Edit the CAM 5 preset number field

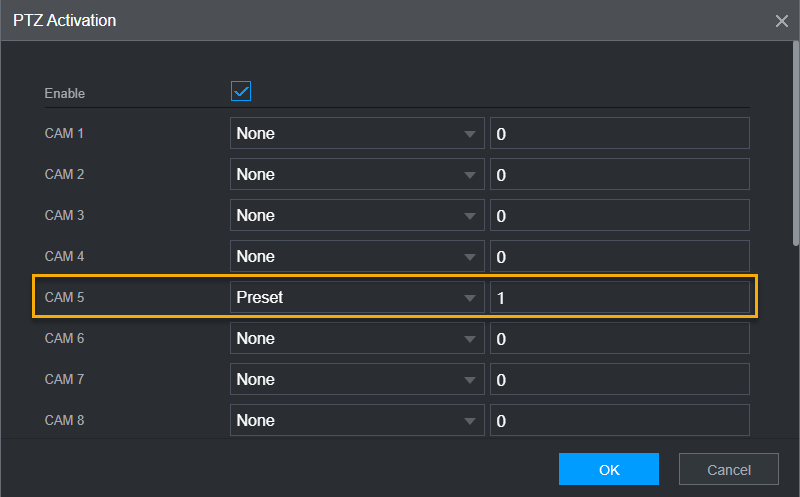click(x=619, y=297)
